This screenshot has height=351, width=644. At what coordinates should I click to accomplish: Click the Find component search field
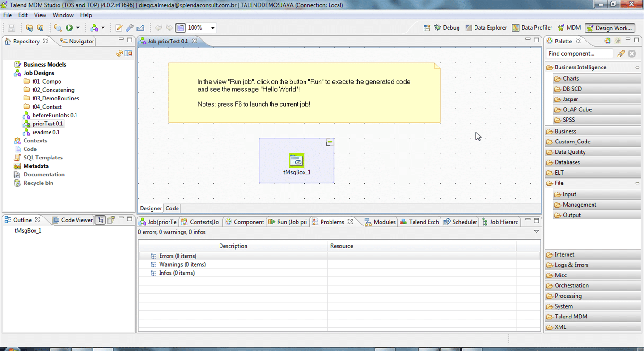click(x=579, y=54)
